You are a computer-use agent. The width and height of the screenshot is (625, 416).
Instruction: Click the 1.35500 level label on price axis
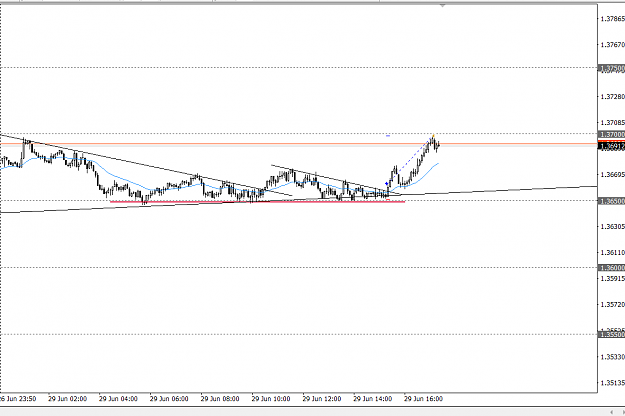tap(611, 335)
